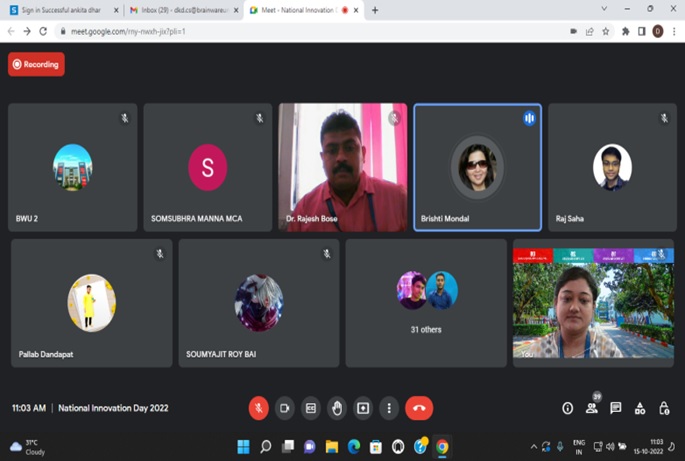Leave the call with red hang-up button
685x461 pixels.
point(419,408)
